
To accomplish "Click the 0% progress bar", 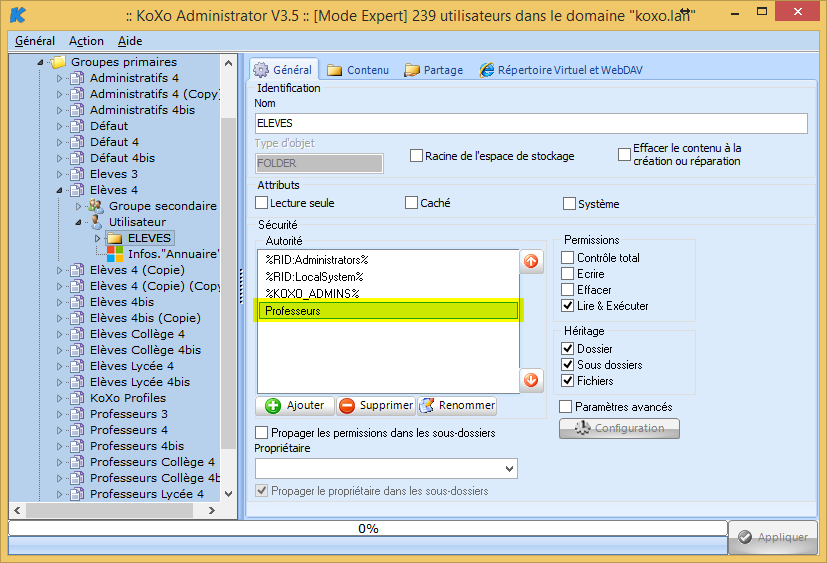I will pyautogui.click(x=368, y=529).
